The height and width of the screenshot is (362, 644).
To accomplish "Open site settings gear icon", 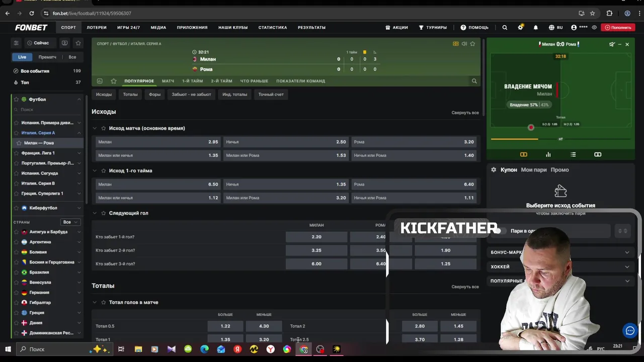I will (x=520, y=28).
